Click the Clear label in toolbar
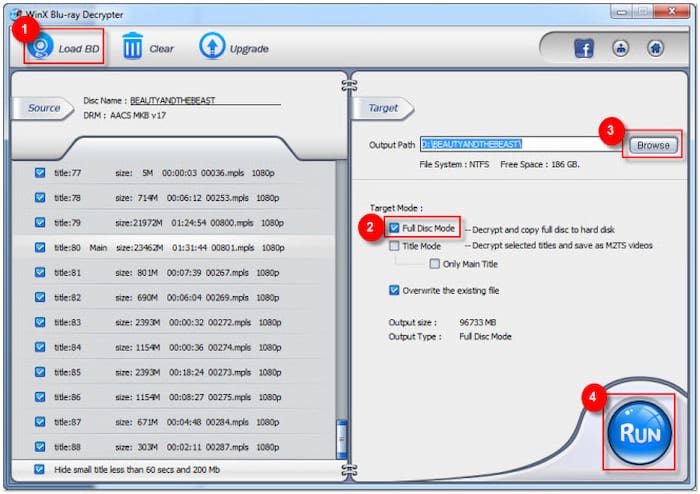The height and width of the screenshot is (494, 700). coord(161,49)
